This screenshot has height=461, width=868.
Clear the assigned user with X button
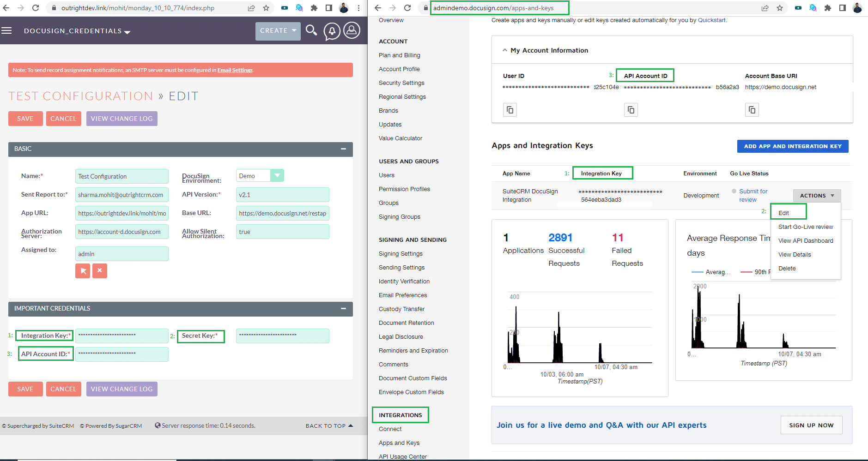pos(100,271)
